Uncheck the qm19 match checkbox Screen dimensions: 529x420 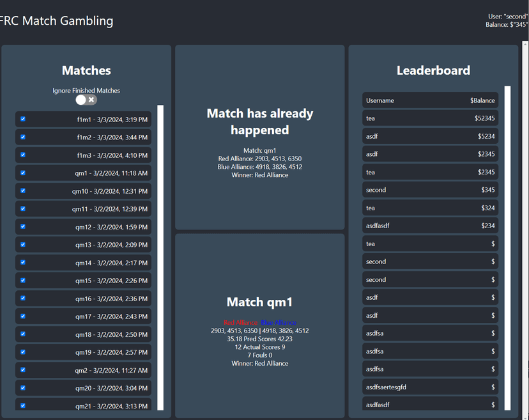point(23,352)
